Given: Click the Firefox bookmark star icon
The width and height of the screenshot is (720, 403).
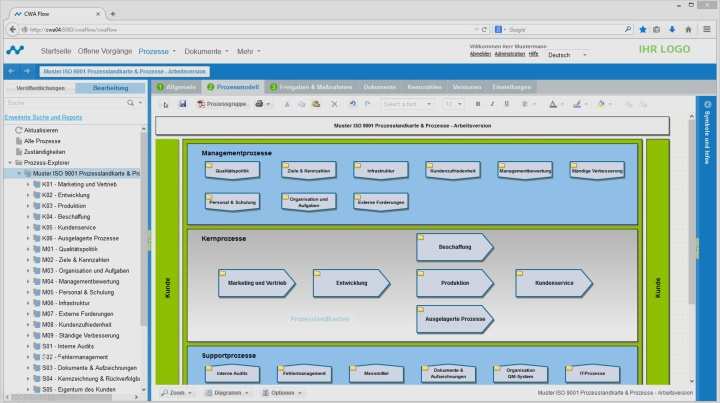Looking at the screenshot, I should 643,29.
